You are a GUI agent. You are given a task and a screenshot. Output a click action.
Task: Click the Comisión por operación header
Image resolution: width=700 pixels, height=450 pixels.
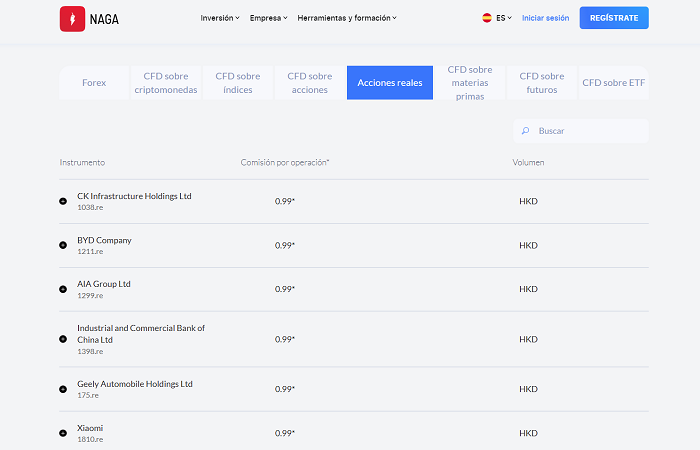pos(285,162)
